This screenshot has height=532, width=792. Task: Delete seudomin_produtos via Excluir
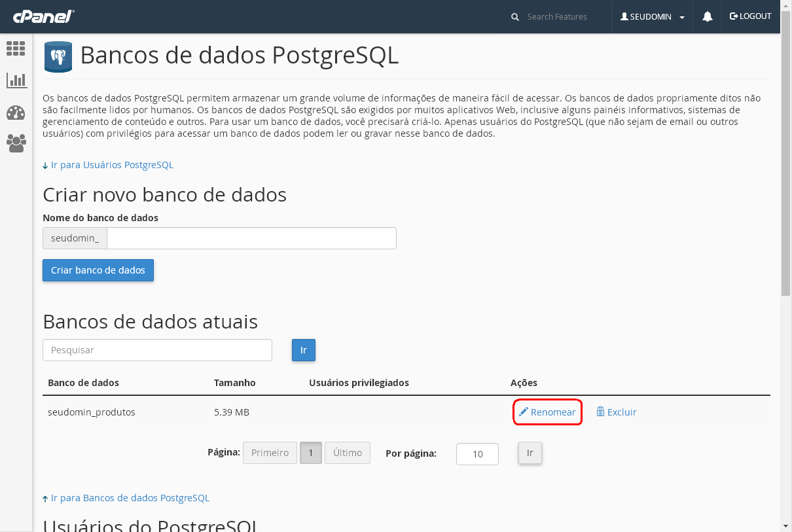pyautogui.click(x=616, y=412)
